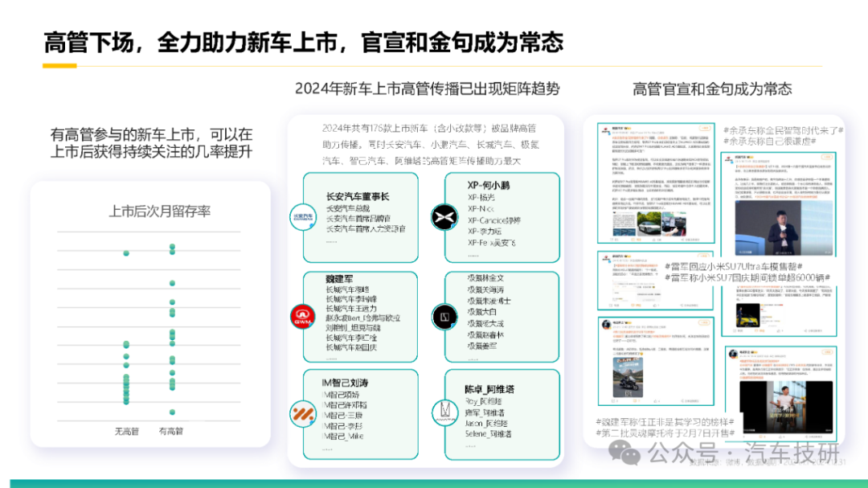This screenshot has height=488, width=868.
Task: Click hashtag #余承东称自己很谦虚#
Action: pos(769,141)
